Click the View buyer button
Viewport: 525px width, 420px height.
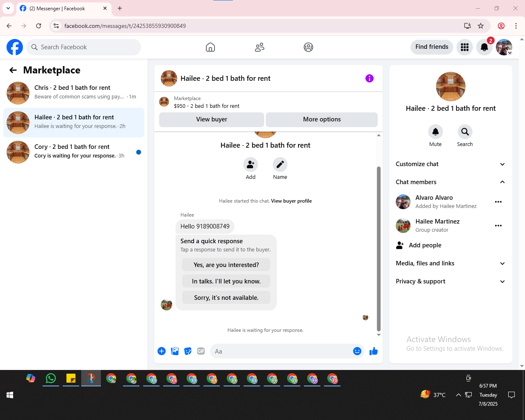click(212, 119)
